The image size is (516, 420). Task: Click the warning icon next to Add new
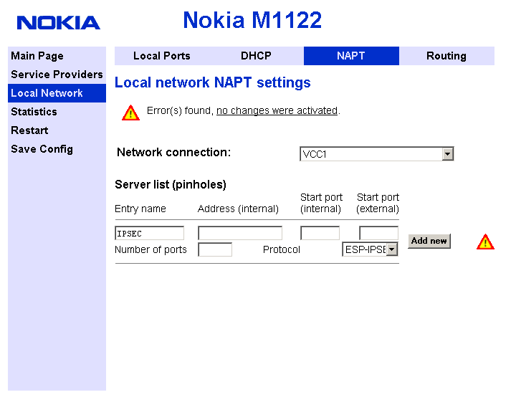[485, 242]
